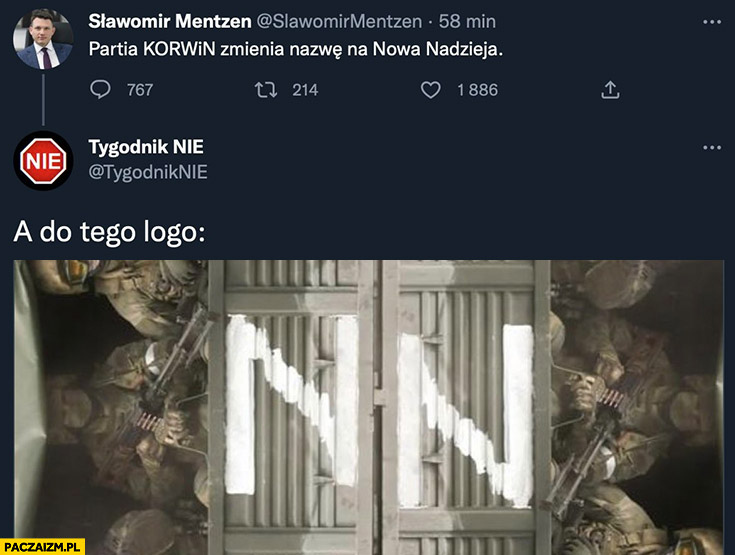The width and height of the screenshot is (735, 555).
Task: View the 214 retweets count
Action: click(x=305, y=90)
